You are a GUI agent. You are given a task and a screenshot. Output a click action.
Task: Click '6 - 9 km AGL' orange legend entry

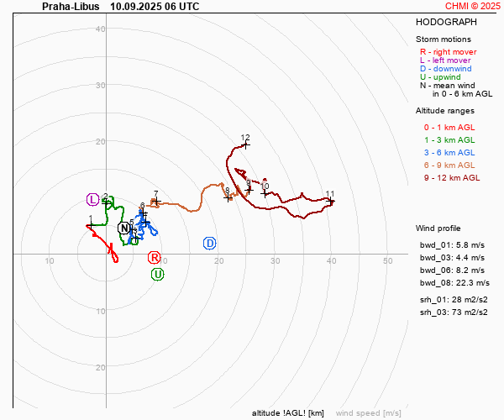tap(449, 165)
